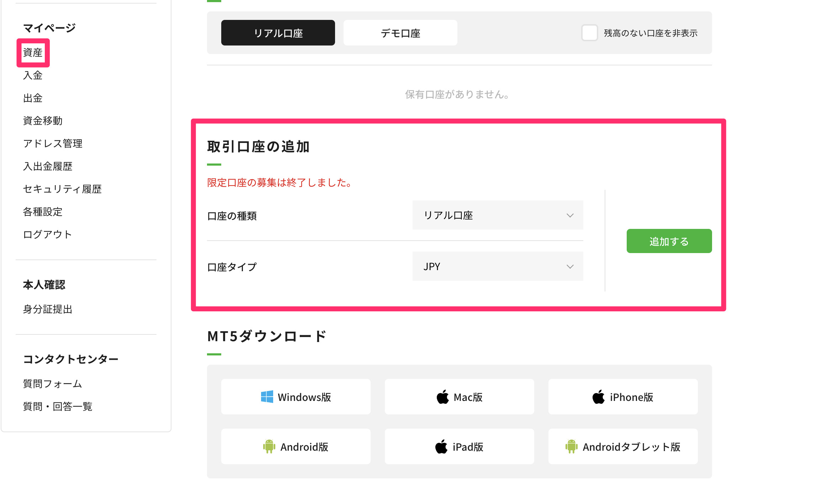Download the iPad版 of MT5
The width and height of the screenshot is (833, 504).
[459, 446]
